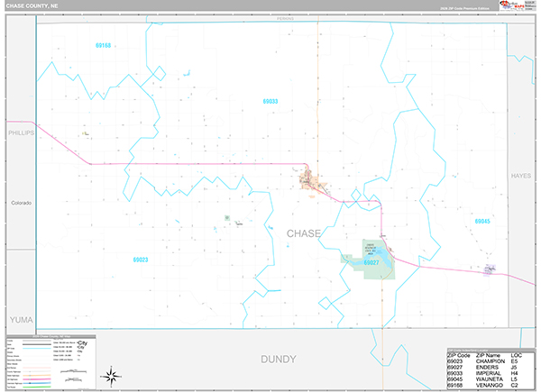The width and height of the screenshot is (541, 392).
Task: Select ENDERS in the index table
Action: coord(487,367)
